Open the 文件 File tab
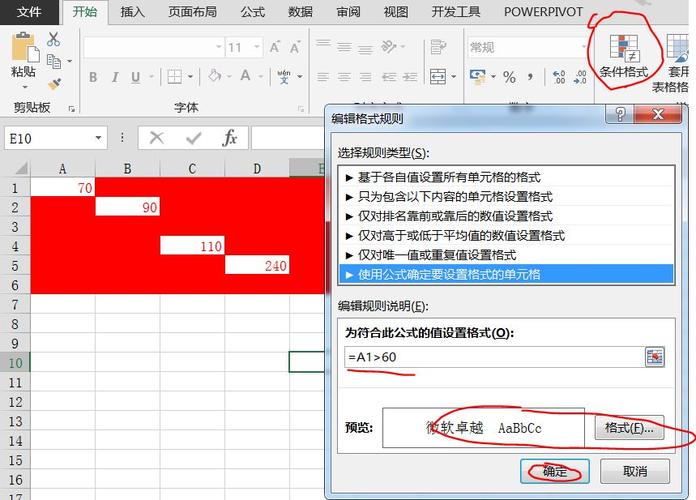This screenshot has width=696, height=500. [x=29, y=12]
